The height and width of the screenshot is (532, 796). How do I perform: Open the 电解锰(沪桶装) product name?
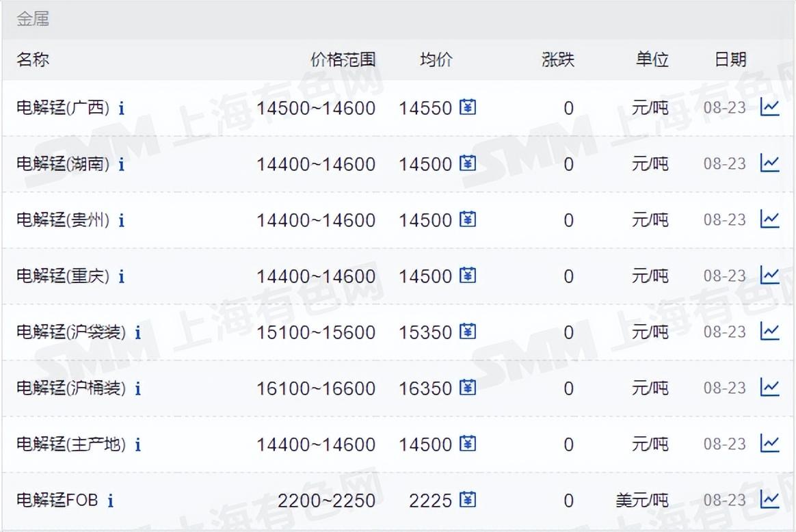coord(71,388)
